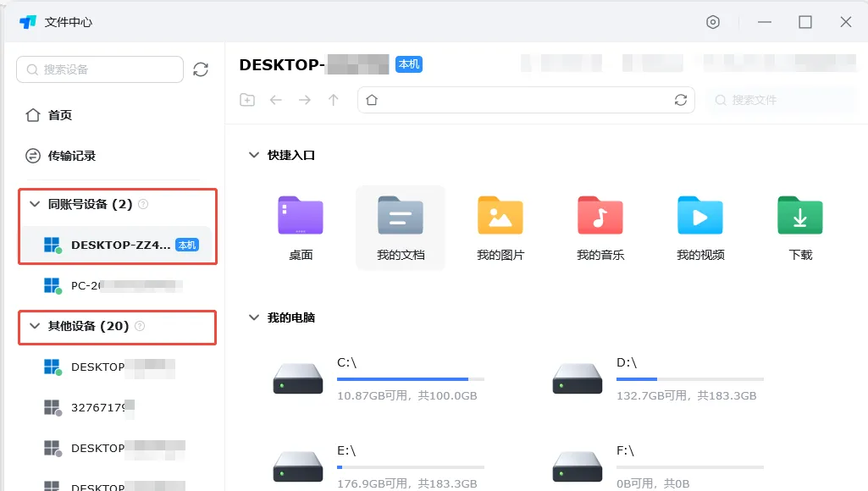868x491 pixels.
Task: Open the 我的视频 folder
Action: tap(700, 228)
